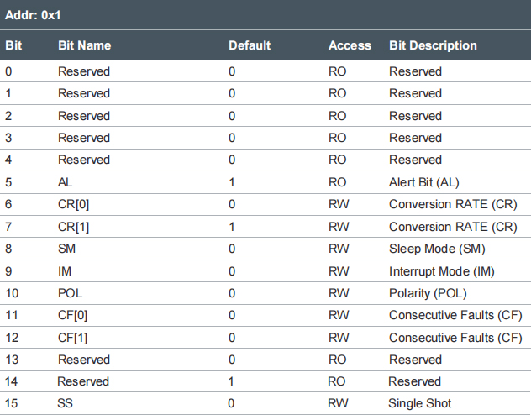Select the "AL" bit name cell

pos(66,181)
